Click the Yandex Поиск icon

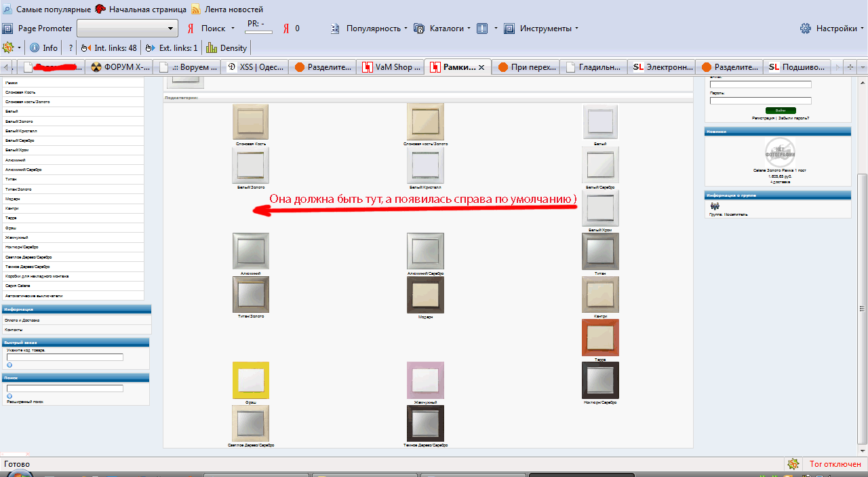click(x=191, y=28)
